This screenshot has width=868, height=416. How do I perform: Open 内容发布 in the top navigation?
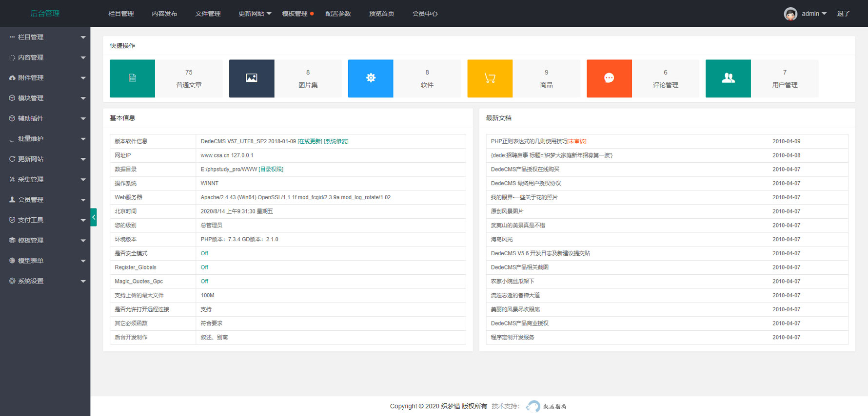[164, 14]
